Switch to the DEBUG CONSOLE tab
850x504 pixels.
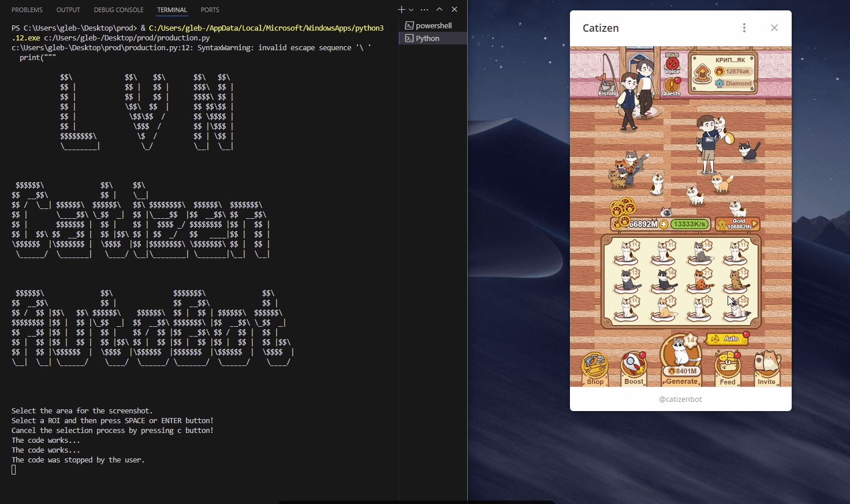[118, 9]
